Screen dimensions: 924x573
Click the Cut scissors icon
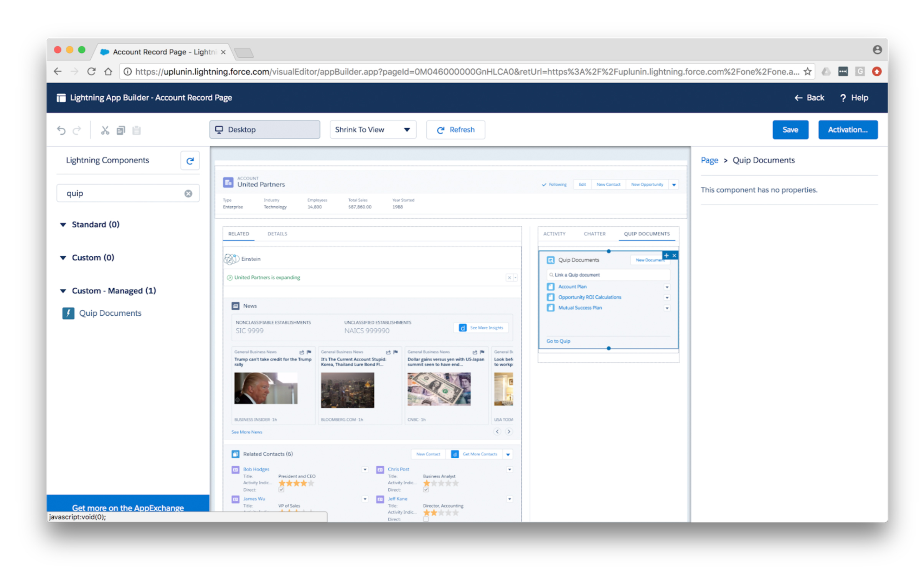pos(105,130)
